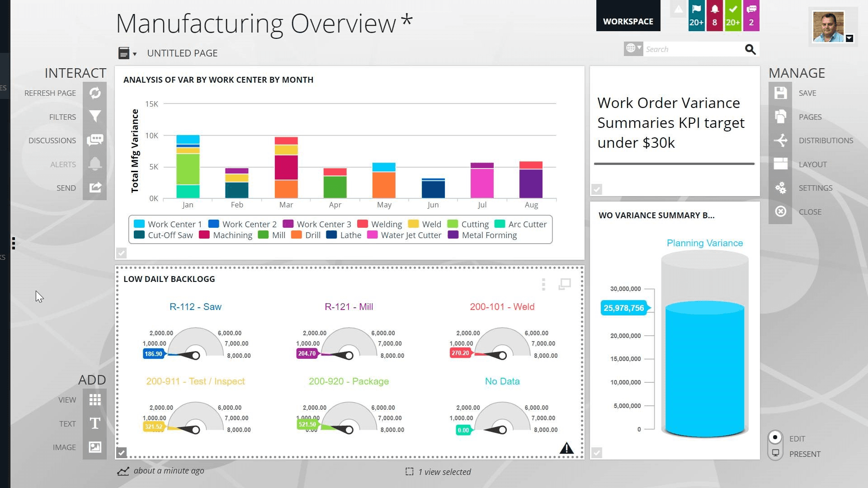Add a Text element with the T icon
The height and width of the screenshot is (488, 868).
[x=95, y=423]
